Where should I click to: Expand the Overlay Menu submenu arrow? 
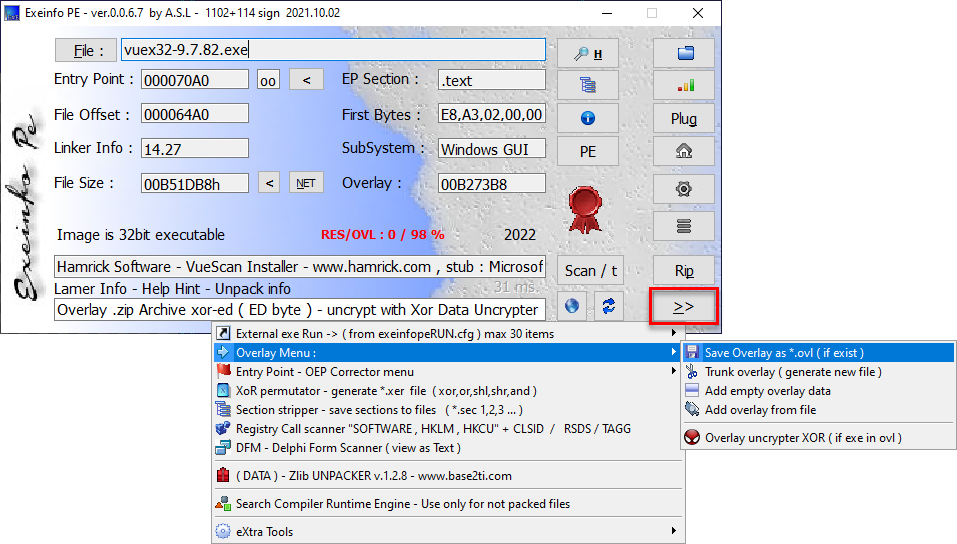pyautogui.click(x=674, y=352)
